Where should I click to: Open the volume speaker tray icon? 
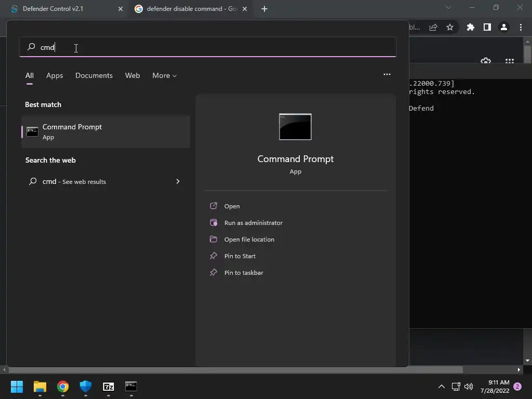pos(469,387)
